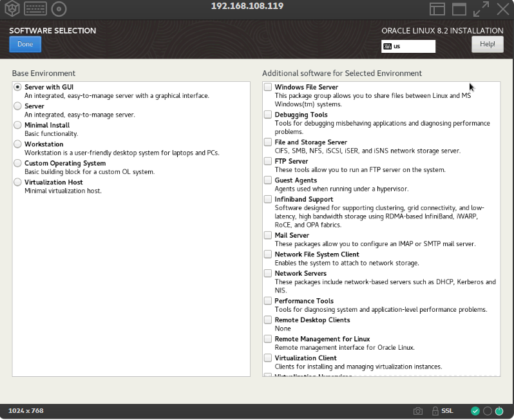Click the green power icon
Viewport: 514px width, 420px height.
499,411
